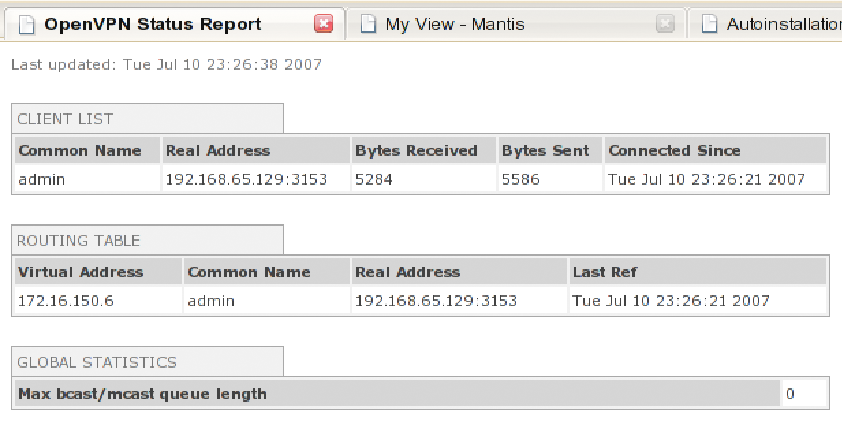
Task: Select the OpenVPN Status Report tab
Action: [x=152, y=24]
